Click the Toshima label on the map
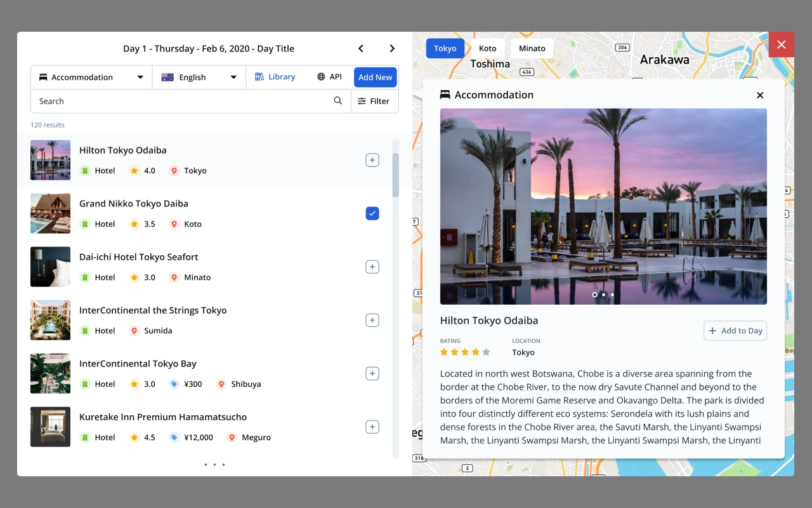812x508 pixels. click(490, 64)
